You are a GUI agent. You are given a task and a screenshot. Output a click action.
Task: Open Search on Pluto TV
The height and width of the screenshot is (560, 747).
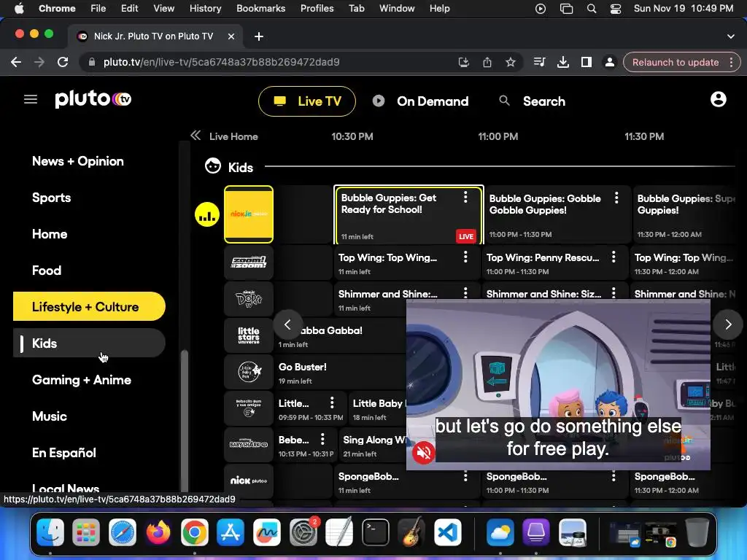coord(532,101)
